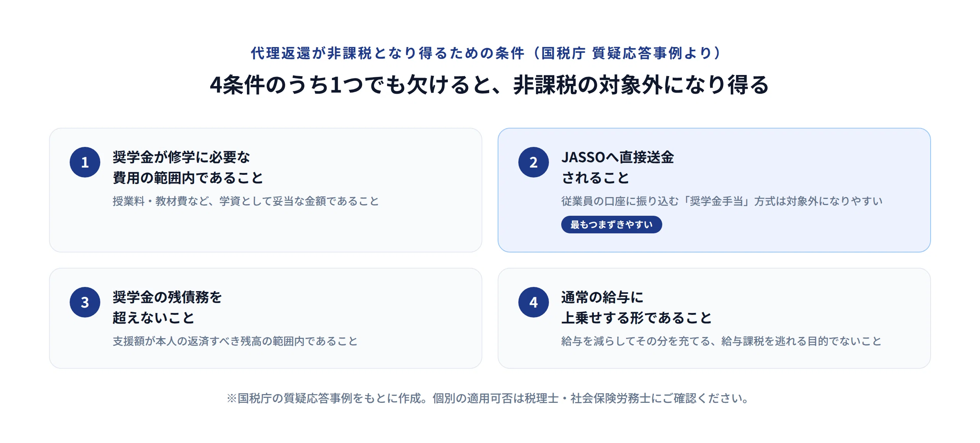The width and height of the screenshot is (980, 443).
Task: Select the condition 3 card background
Action: [266, 318]
